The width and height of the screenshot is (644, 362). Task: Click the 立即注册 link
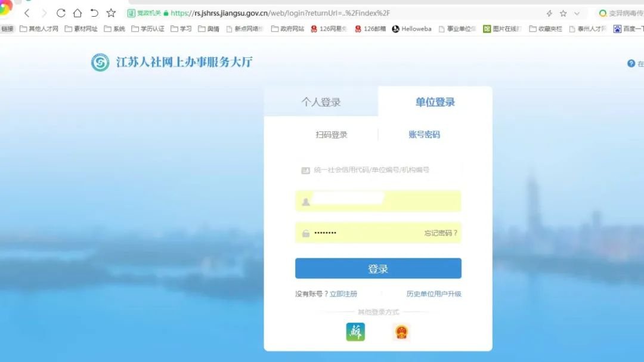click(343, 294)
